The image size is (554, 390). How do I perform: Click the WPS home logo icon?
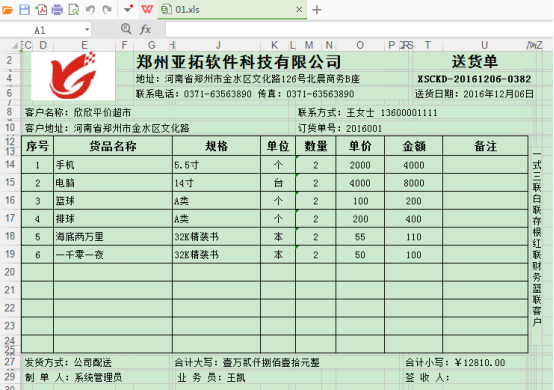tap(147, 9)
